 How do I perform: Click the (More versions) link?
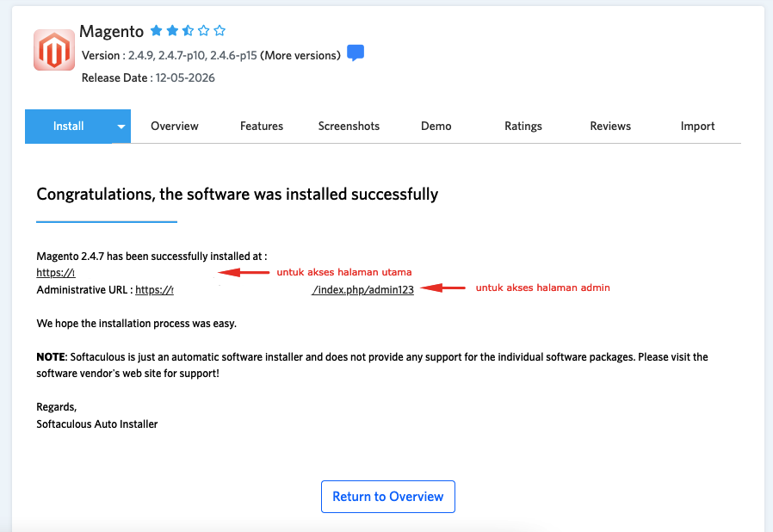coord(300,55)
